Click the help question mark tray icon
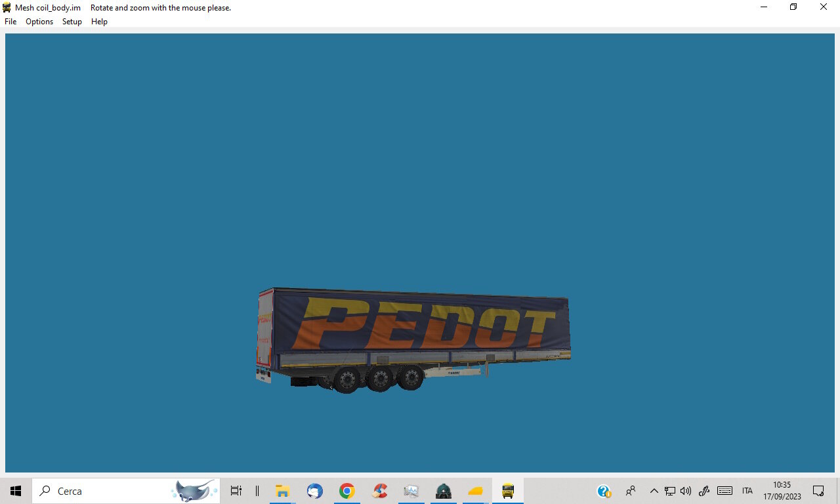840x504 pixels. click(604, 491)
